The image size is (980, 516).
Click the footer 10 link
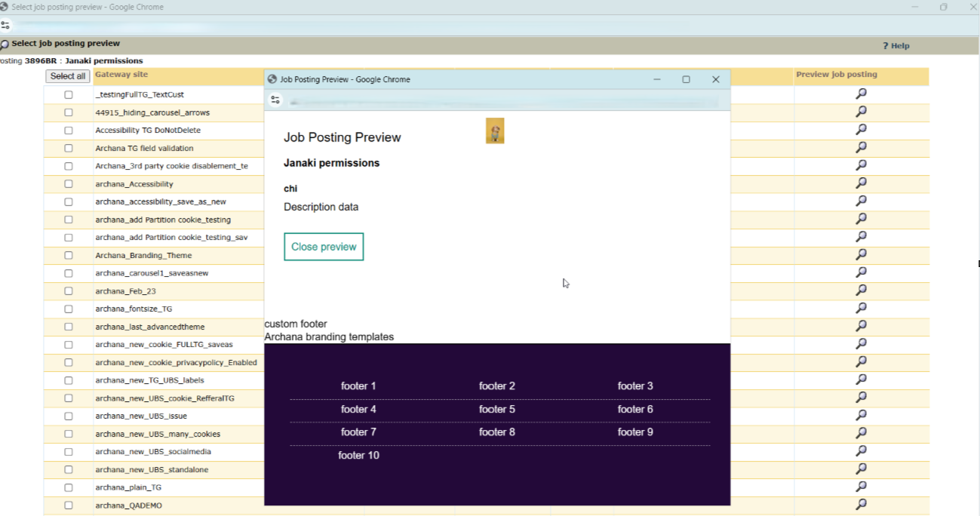click(x=358, y=456)
